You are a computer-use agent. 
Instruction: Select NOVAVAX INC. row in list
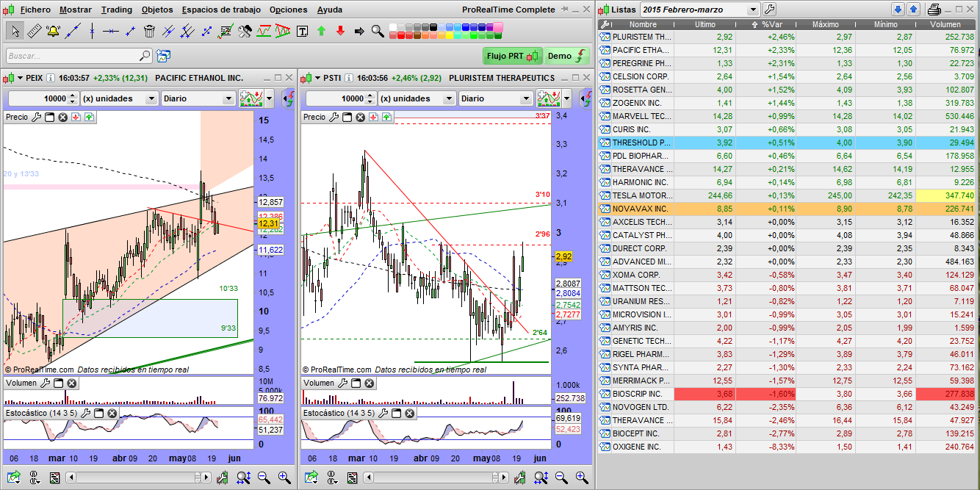788,209
